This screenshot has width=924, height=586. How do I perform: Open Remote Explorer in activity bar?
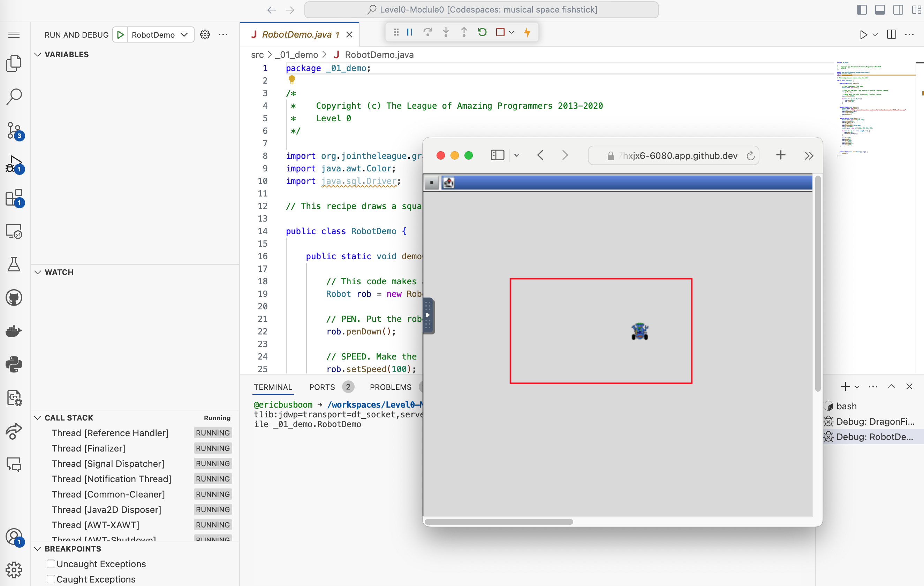14,231
